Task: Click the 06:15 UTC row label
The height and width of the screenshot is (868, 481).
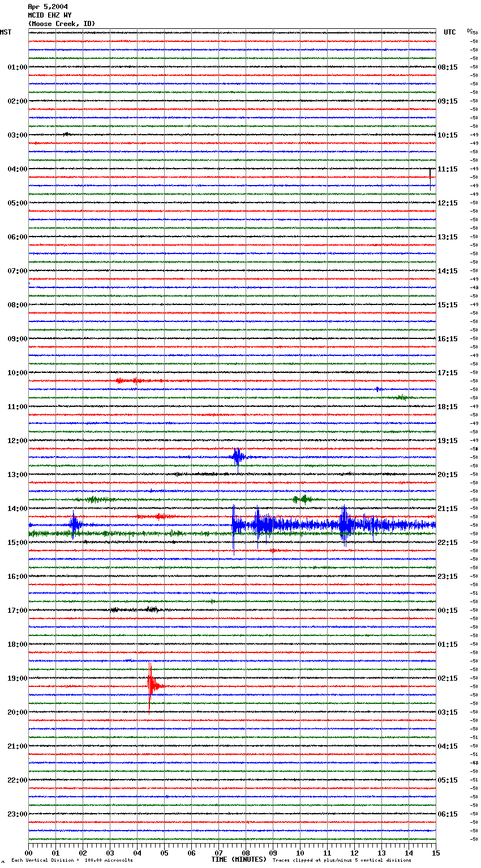Action: (x=448, y=814)
